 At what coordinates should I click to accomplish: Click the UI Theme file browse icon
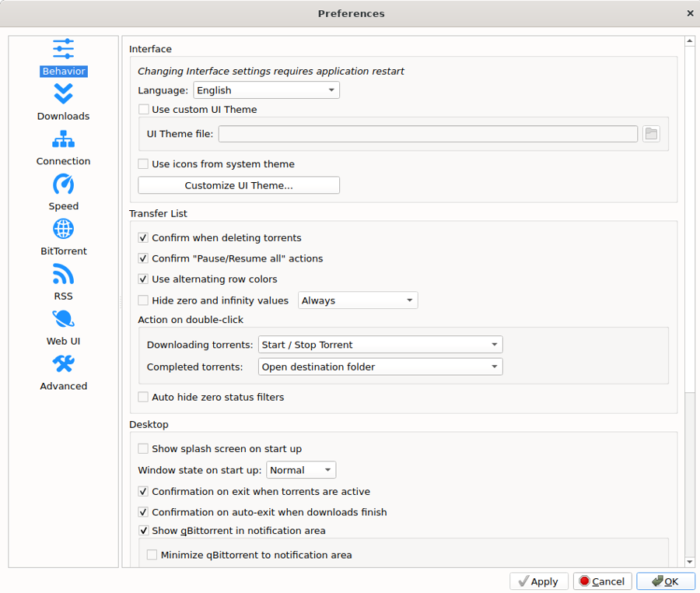point(651,133)
